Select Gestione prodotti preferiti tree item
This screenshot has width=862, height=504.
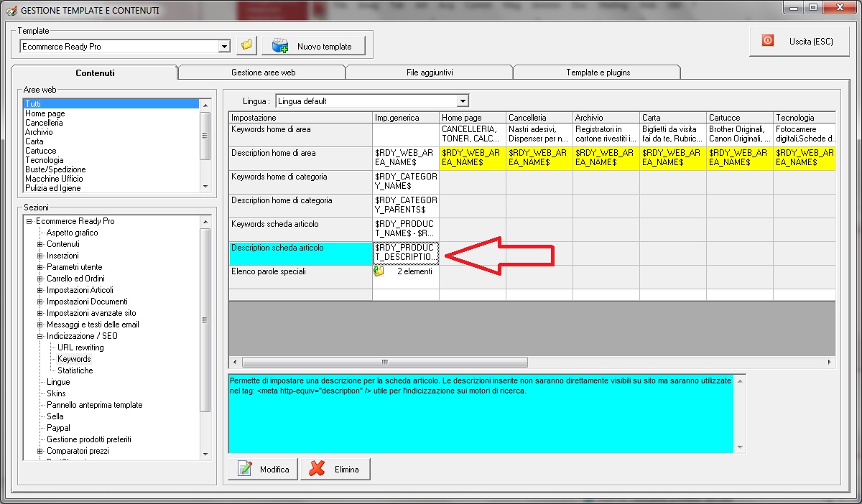tap(89, 439)
